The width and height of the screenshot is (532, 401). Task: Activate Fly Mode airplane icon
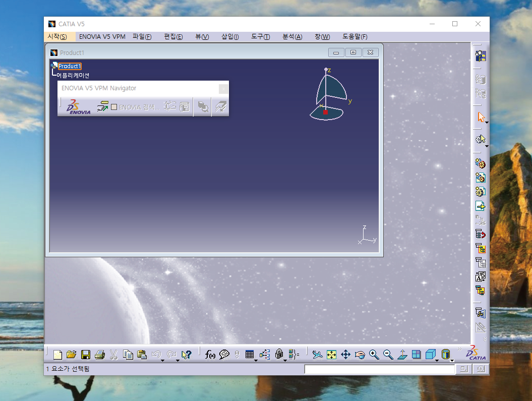[x=317, y=355]
